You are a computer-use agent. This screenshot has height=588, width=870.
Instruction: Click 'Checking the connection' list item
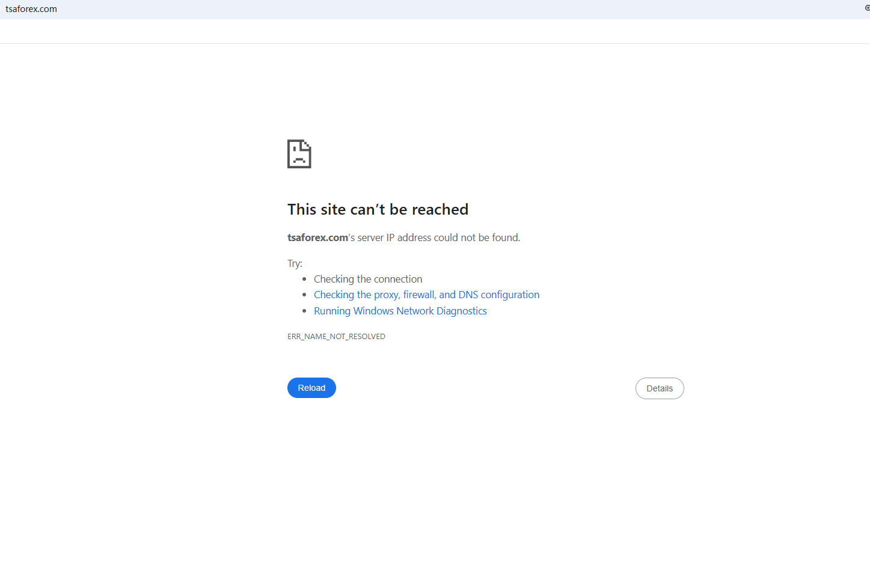point(368,279)
